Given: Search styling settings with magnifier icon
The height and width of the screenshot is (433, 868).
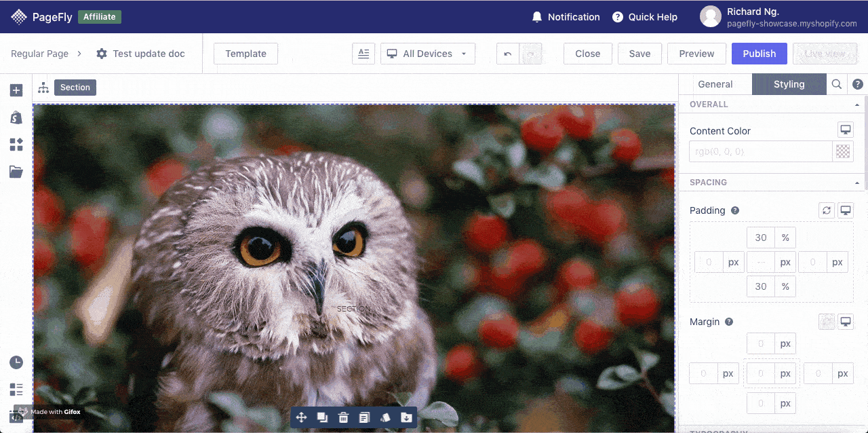Looking at the screenshot, I should [837, 84].
